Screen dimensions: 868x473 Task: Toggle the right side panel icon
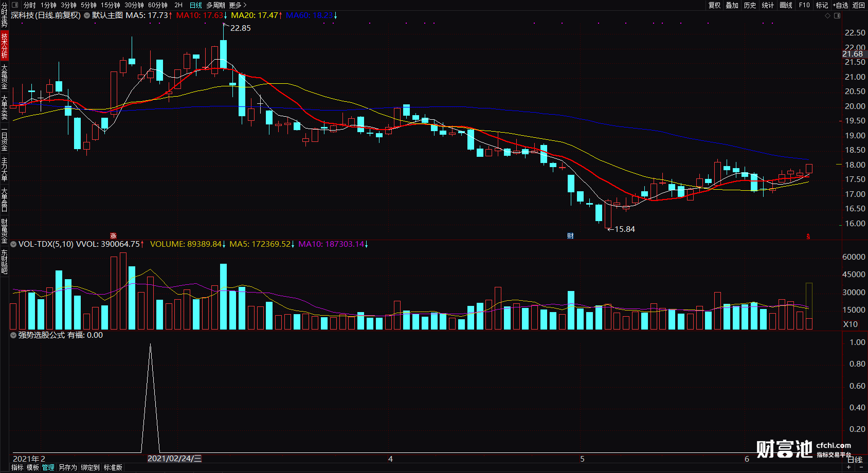pos(837,16)
